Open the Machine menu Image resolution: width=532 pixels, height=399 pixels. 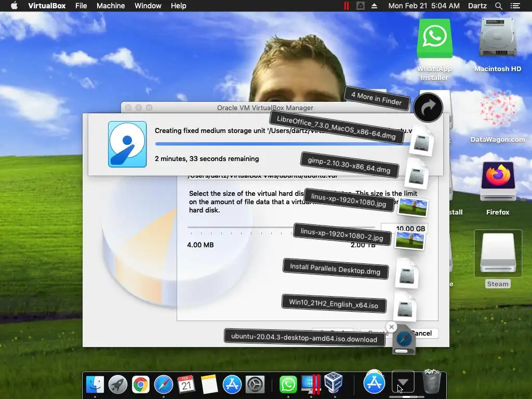coord(111,6)
